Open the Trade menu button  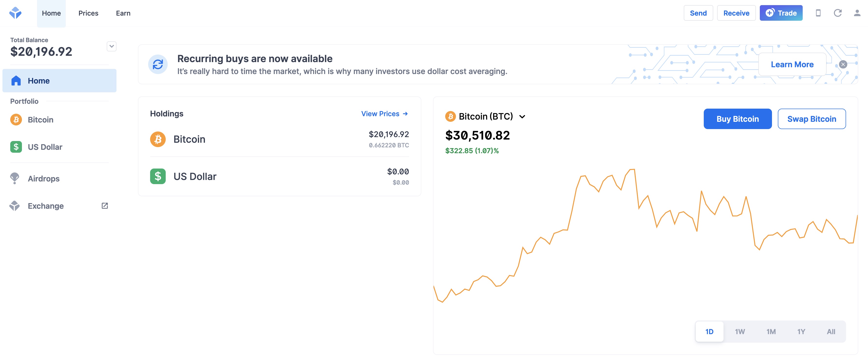[781, 13]
